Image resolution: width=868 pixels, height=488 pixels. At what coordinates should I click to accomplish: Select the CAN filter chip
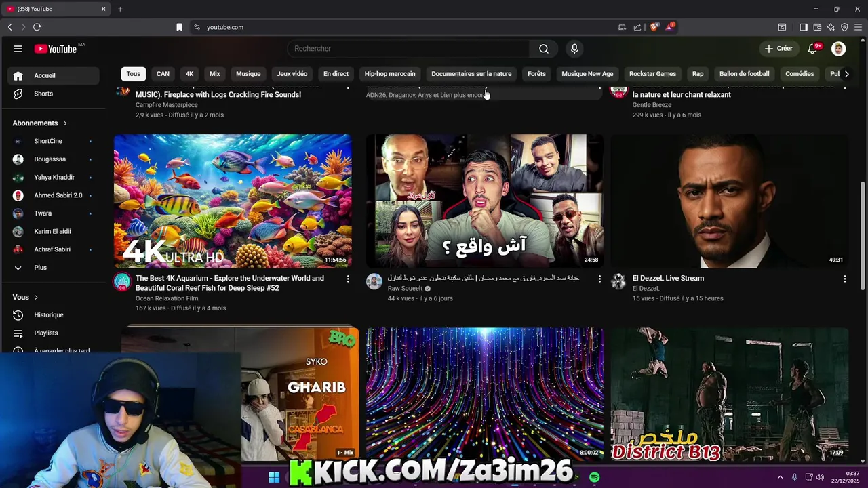163,74
